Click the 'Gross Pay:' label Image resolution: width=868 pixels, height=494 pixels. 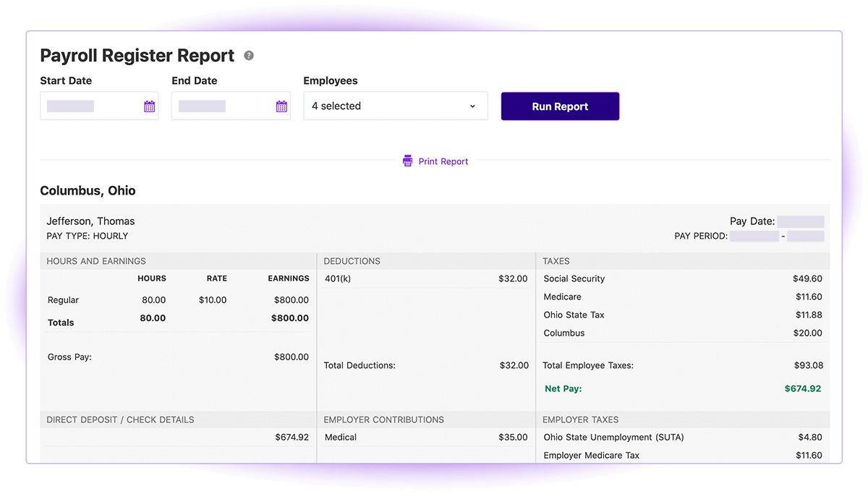69,357
